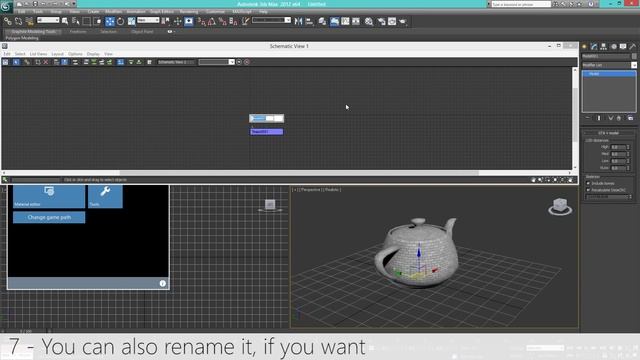The image size is (640, 360).
Task: Click the High LOD distance input field
Action: [x=618, y=147]
